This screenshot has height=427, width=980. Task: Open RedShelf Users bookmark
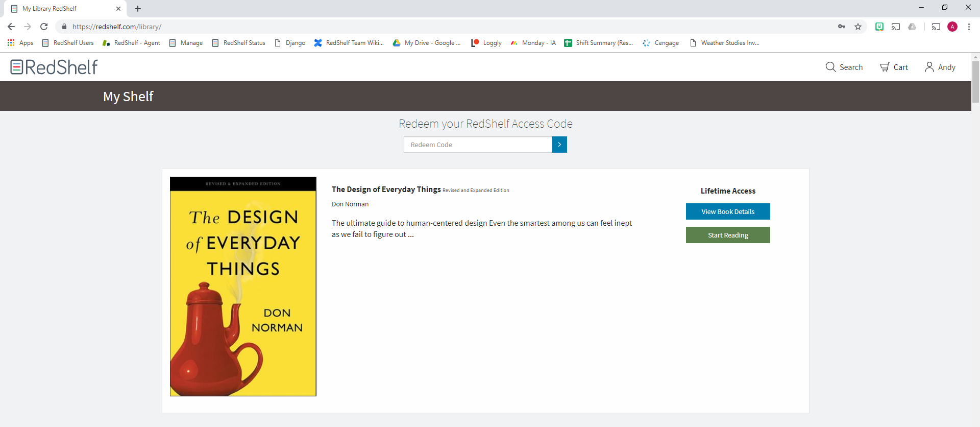pyautogui.click(x=68, y=43)
